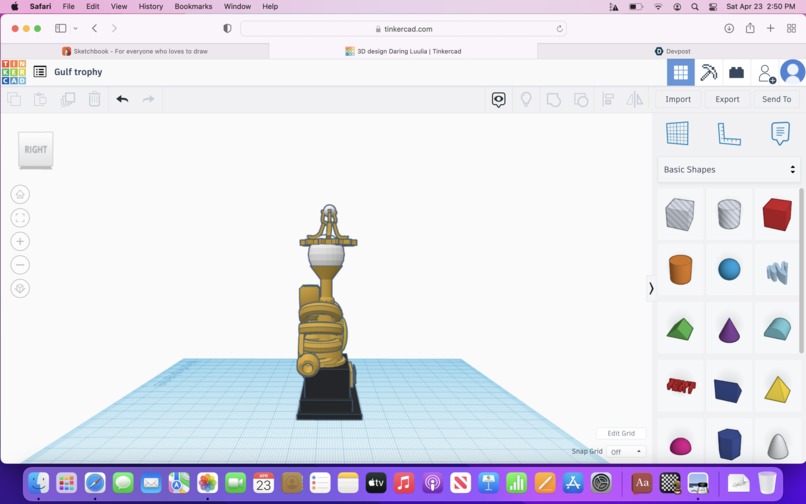This screenshot has height=504, width=806.
Task: Select the magenta Half Sphere shape
Action: (x=680, y=446)
